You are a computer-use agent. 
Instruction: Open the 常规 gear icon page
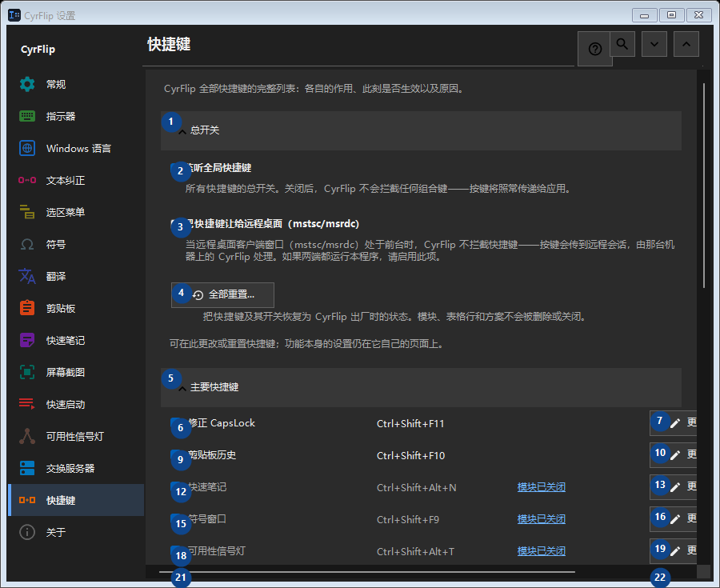[x=27, y=85]
